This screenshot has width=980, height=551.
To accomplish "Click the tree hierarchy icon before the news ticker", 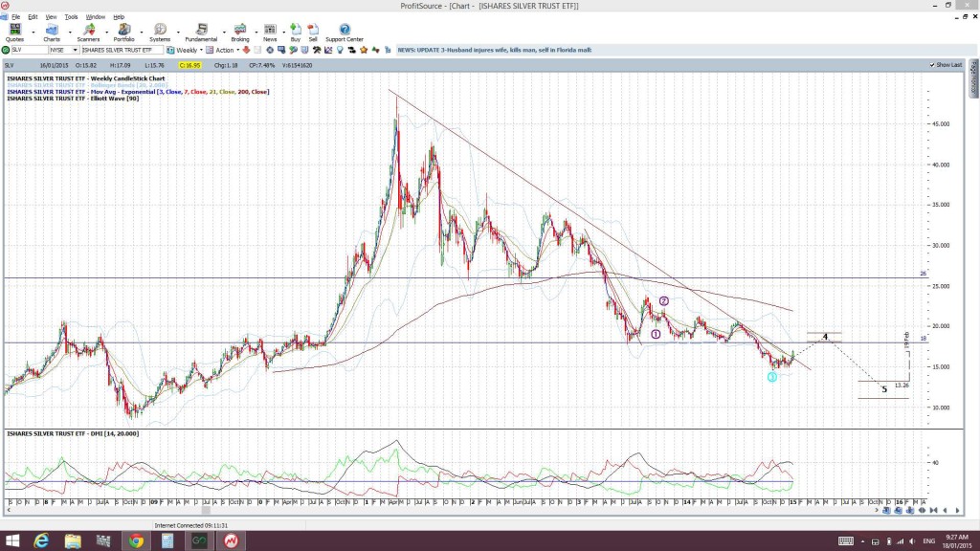I will [x=388, y=50].
